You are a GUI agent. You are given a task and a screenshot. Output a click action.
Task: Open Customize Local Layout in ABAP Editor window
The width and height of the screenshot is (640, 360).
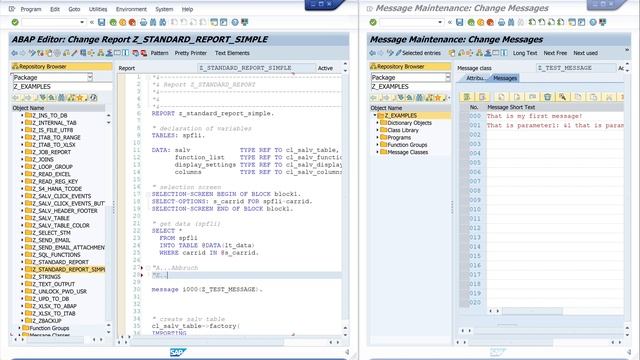pyautogui.click(x=244, y=22)
